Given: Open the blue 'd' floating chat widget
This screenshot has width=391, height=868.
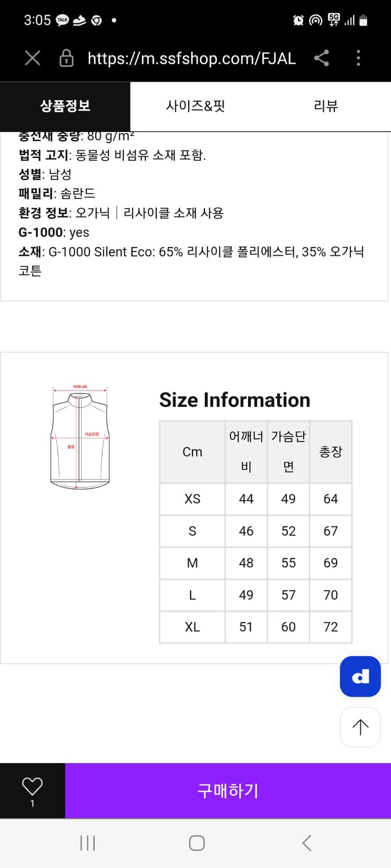Looking at the screenshot, I should (360, 676).
